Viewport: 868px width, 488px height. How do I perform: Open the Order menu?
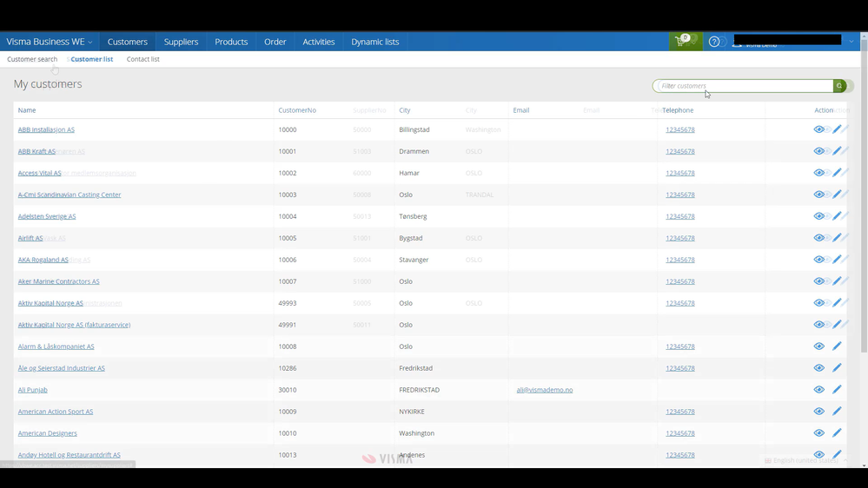(x=275, y=42)
